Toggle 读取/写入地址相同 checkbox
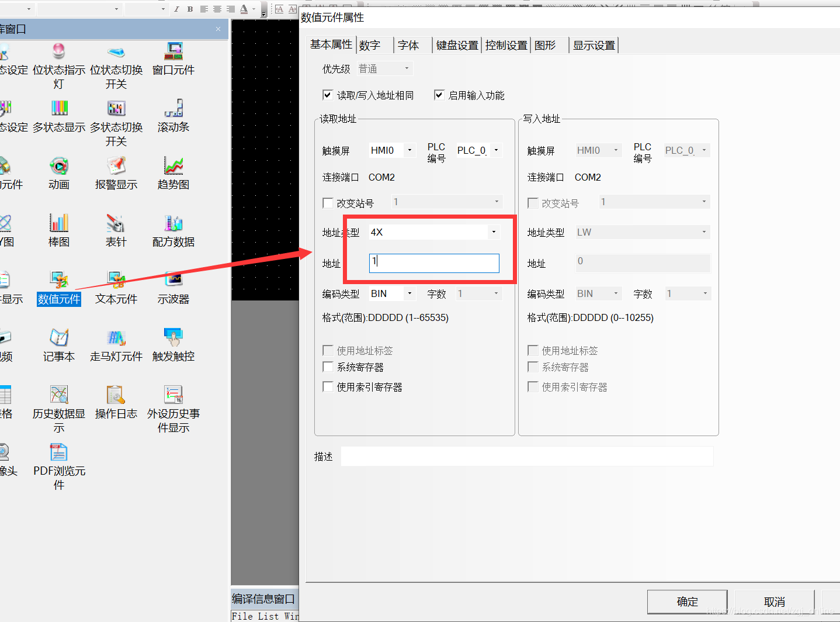The height and width of the screenshot is (622, 840). tap(328, 95)
